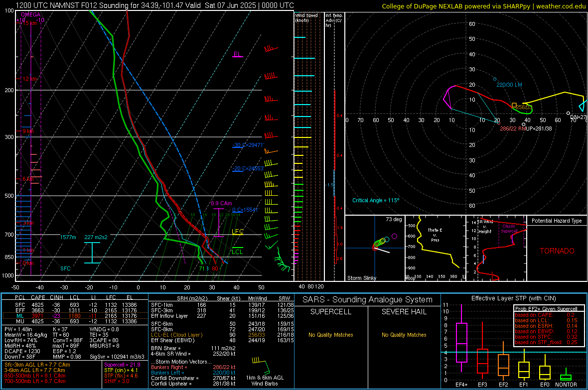588x390 pixels.
Task: Click the LCL-EL (Cloud Layer) row label
Action: (176, 335)
